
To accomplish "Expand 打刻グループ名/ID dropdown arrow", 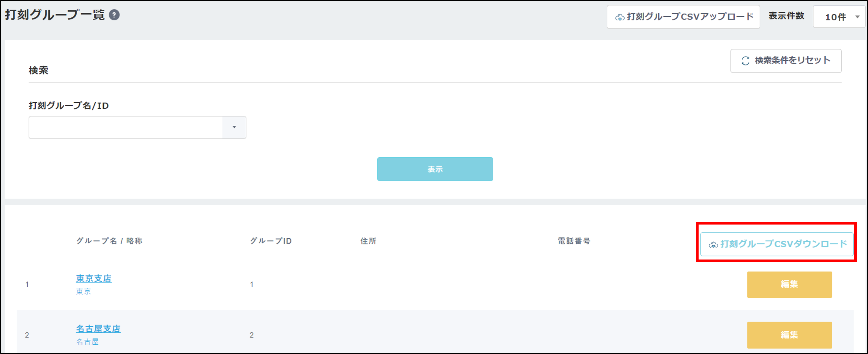I will coord(234,127).
